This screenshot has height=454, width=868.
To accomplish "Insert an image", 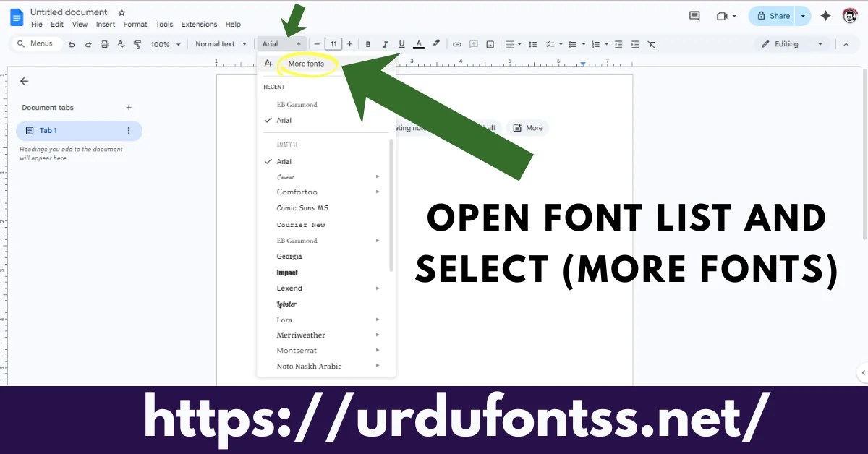I will 490,44.
